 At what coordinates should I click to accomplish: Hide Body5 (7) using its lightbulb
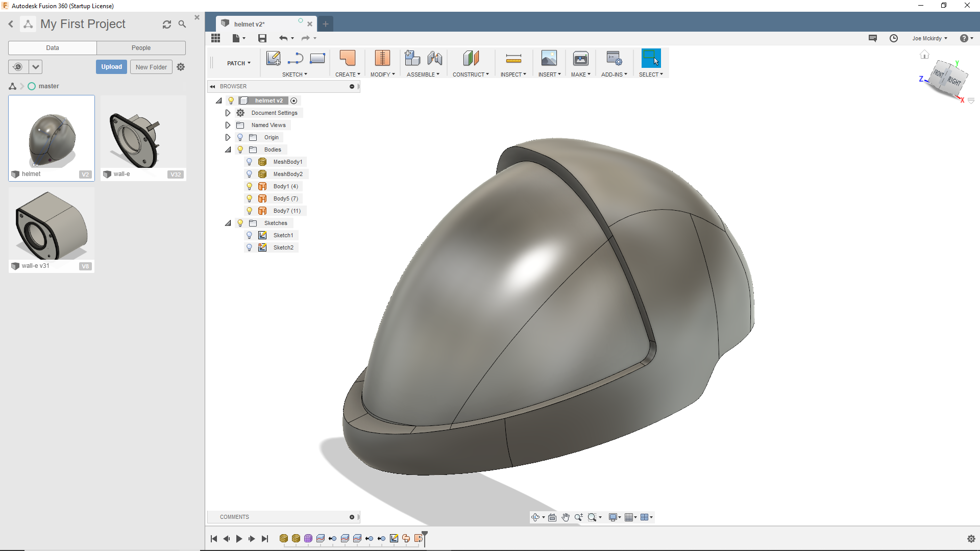(x=249, y=198)
